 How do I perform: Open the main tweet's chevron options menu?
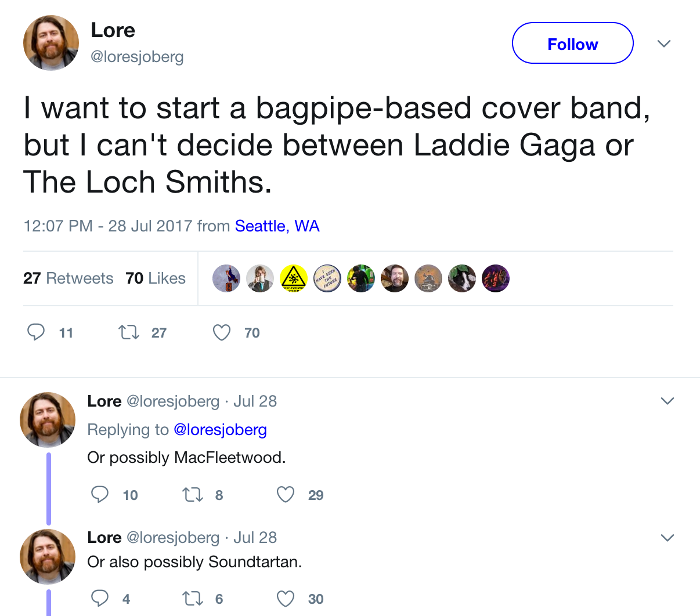tap(664, 44)
